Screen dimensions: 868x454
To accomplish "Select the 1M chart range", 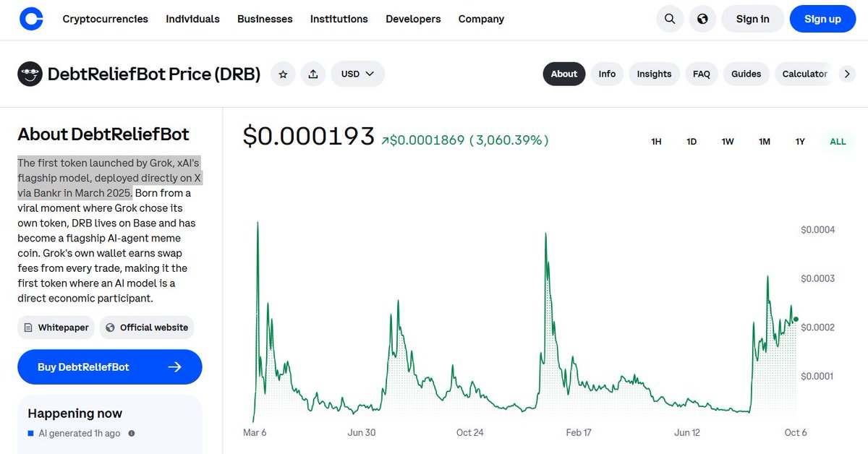I will [765, 142].
